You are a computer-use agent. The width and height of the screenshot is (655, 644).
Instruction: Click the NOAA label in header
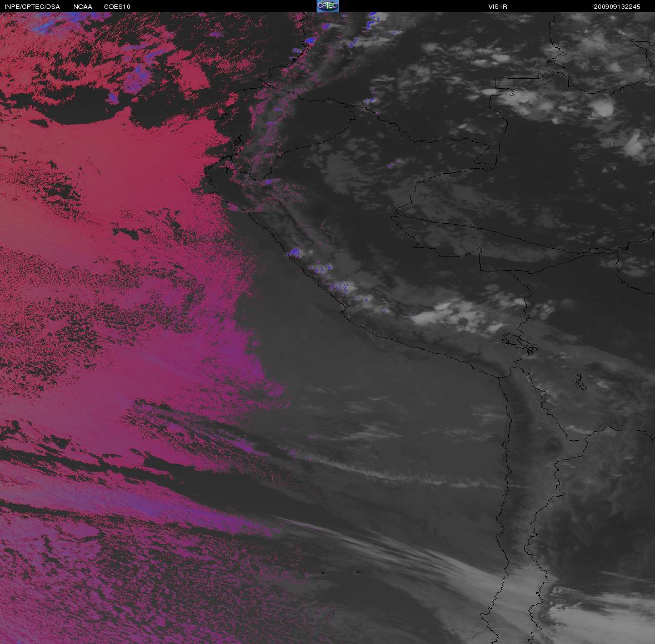(x=83, y=7)
